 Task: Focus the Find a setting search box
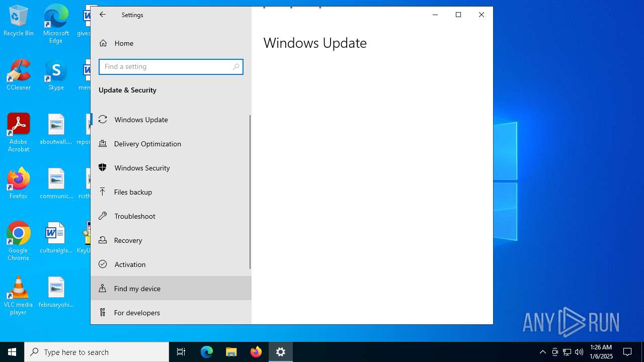[171, 67]
